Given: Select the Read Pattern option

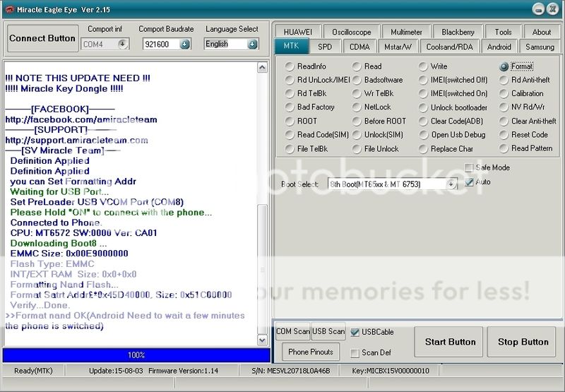Looking at the screenshot, I should pyautogui.click(x=526, y=148).
